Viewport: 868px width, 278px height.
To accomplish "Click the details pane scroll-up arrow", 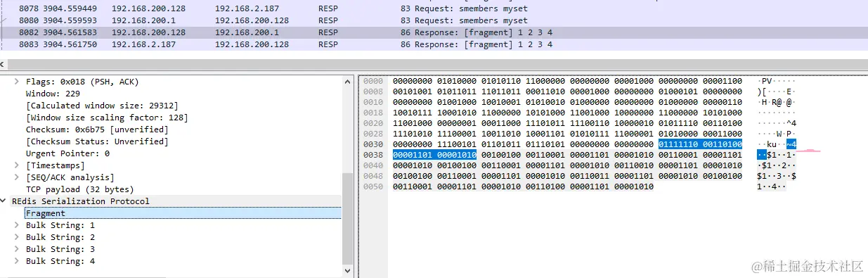I will tap(348, 81).
